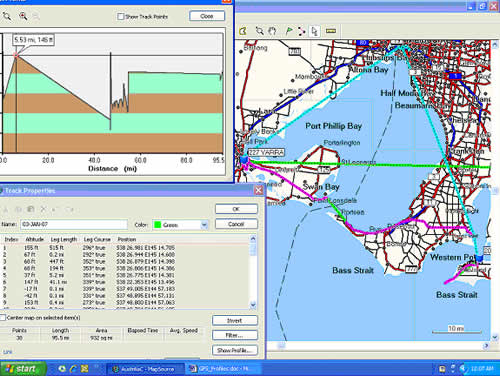This screenshot has height=376, width=500.
Task: Click the leftmost system tray icon
Action: click(x=442, y=369)
